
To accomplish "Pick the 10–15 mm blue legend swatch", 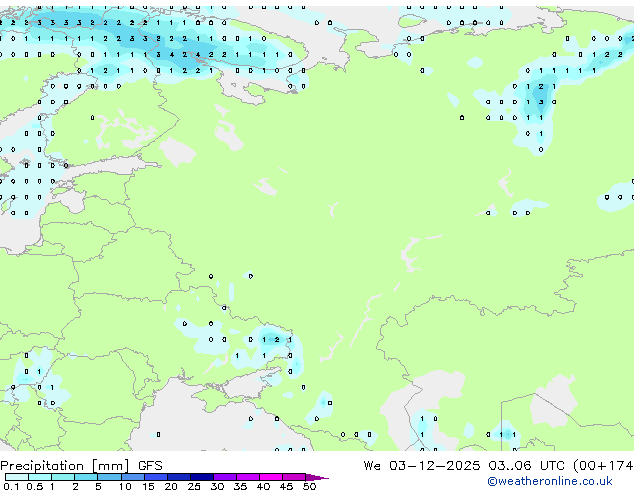I will [x=133, y=477].
